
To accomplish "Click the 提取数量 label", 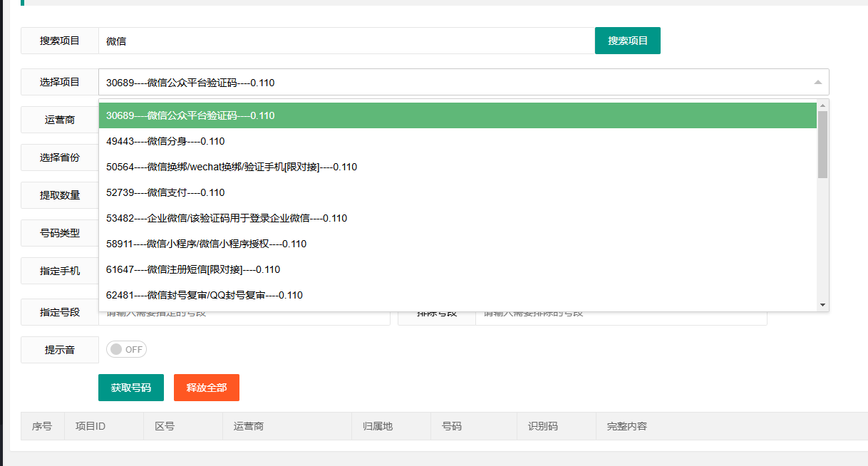I will [60, 195].
